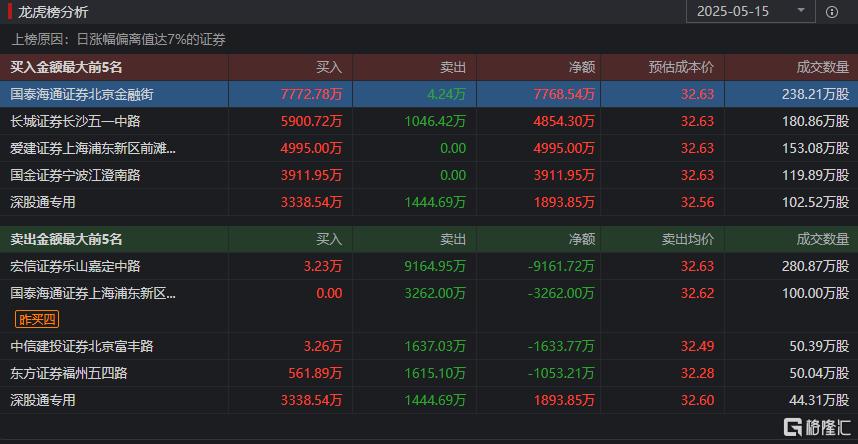The image size is (858, 444).
Task: Click the 昨买四 tag badge
Action: [38, 319]
